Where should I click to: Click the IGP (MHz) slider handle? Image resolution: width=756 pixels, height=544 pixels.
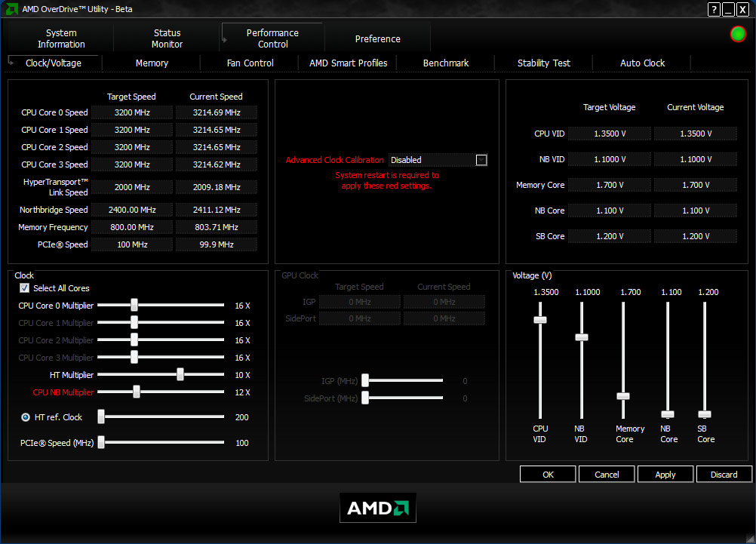[x=365, y=380]
